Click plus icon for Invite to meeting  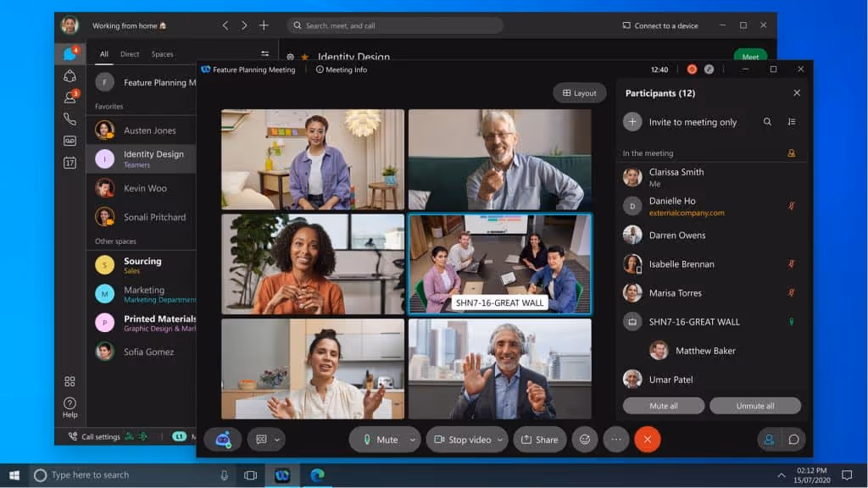(632, 122)
